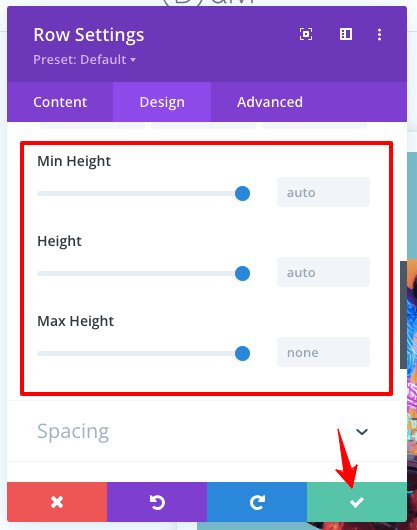
Task: Focus the Min Height auto field
Action: click(323, 192)
